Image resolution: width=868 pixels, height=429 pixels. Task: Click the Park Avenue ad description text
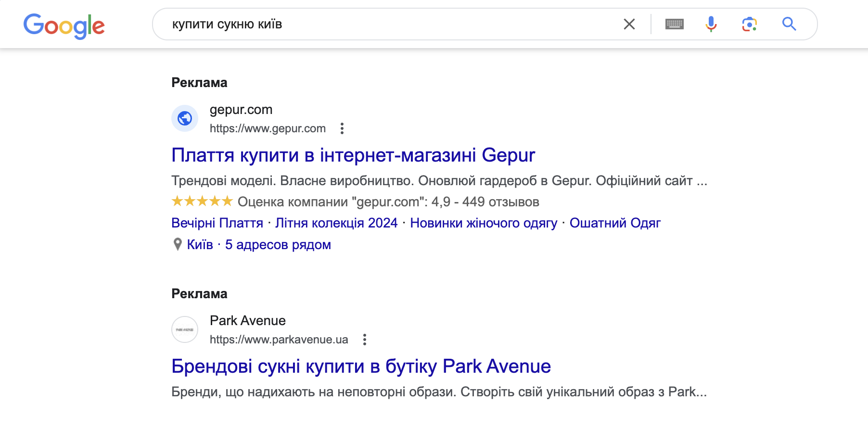(x=439, y=392)
